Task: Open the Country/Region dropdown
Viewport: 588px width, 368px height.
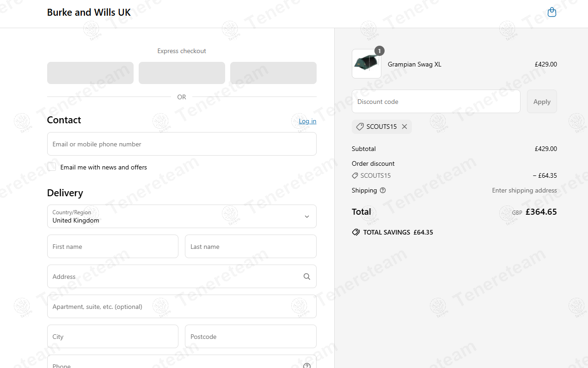Action: click(182, 217)
